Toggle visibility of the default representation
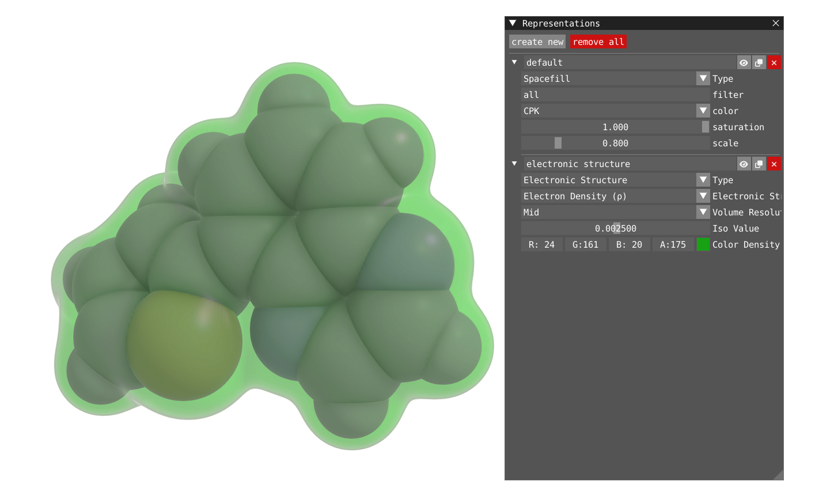819x504 pixels. (x=744, y=62)
